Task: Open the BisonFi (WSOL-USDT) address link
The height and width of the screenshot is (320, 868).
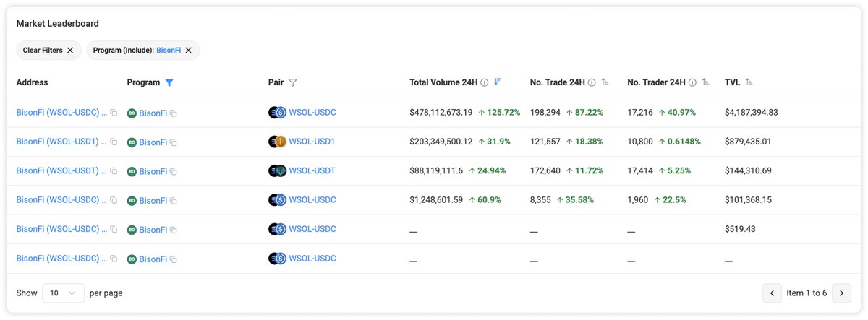Action: tap(61, 170)
